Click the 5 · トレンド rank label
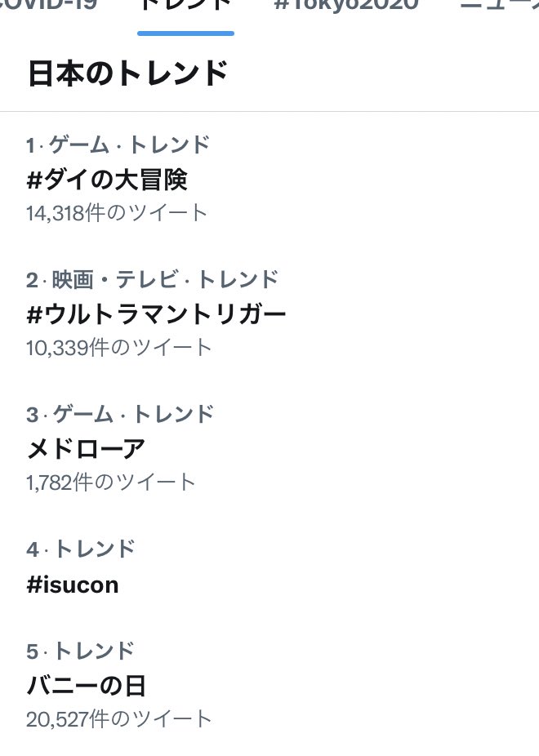The height and width of the screenshot is (756, 539). 80,651
